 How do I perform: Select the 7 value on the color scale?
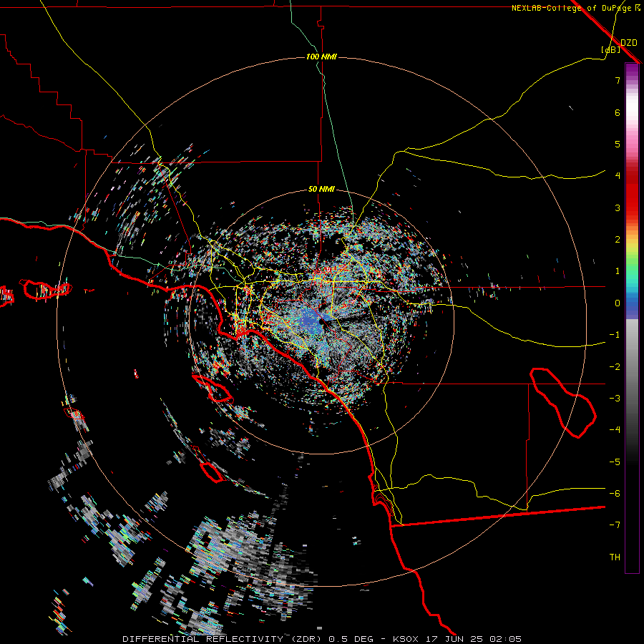(618, 80)
